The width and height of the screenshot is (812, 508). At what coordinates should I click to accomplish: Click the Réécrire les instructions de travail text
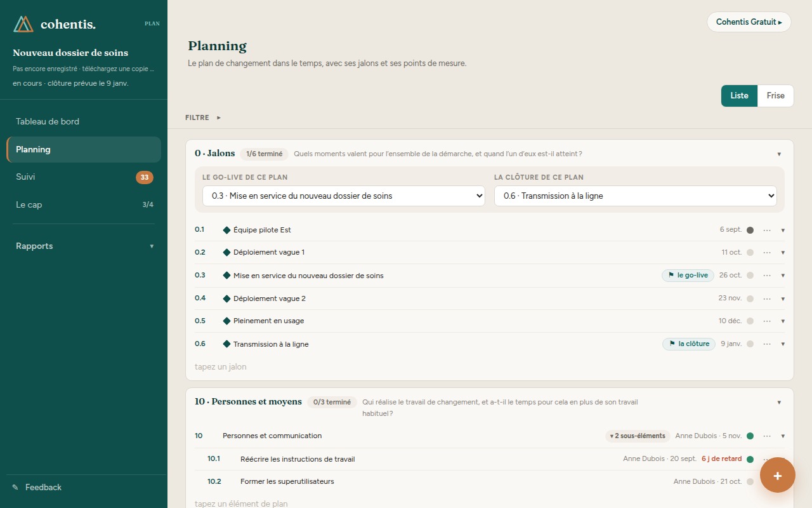(298, 460)
